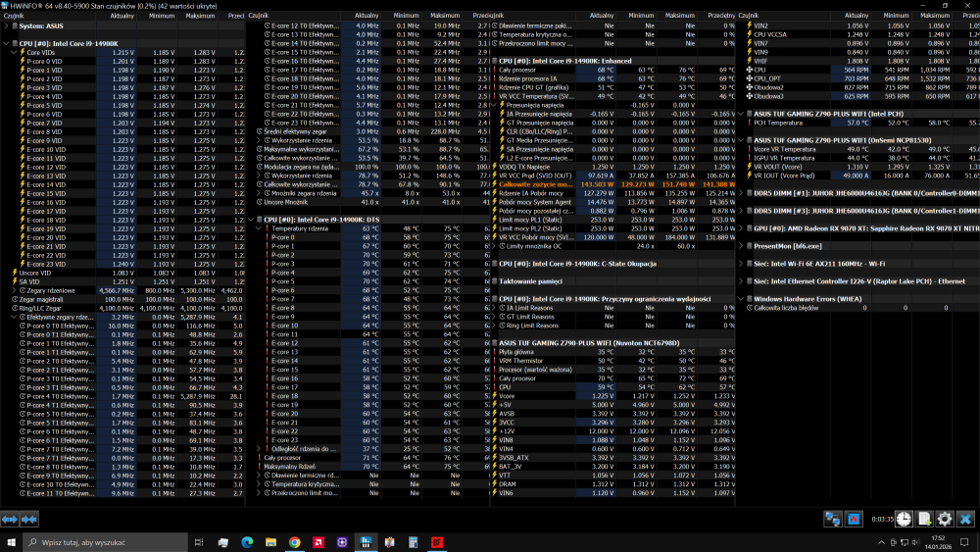Open Google Chrome from the taskbar

tap(295, 541)
